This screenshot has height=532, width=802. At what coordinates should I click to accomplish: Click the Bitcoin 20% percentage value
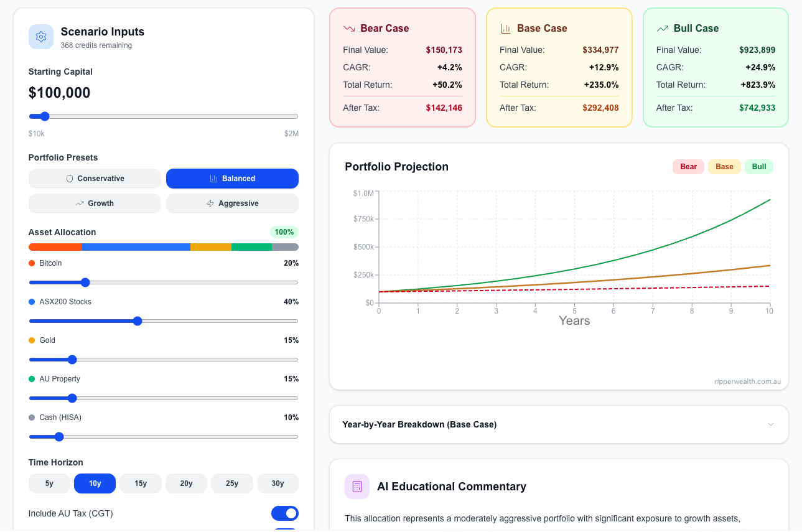pos(291,263)
